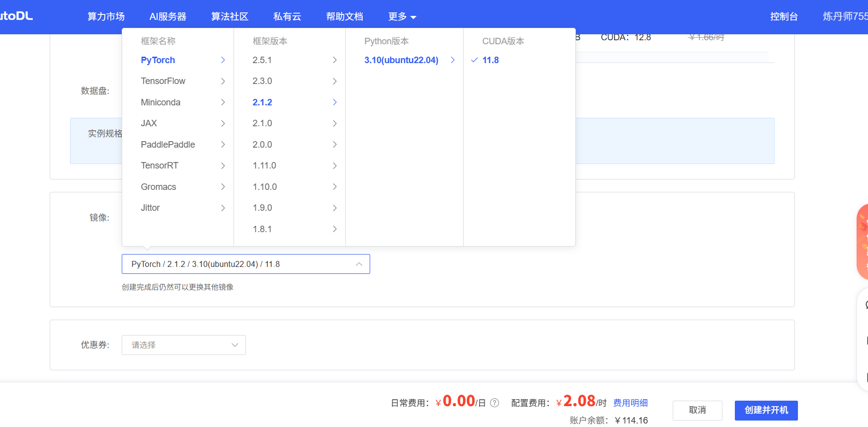Viewport: 868px width, 427px height.
Task: Expand chevron next to version 2.5.1
Action: click(335, 60)
